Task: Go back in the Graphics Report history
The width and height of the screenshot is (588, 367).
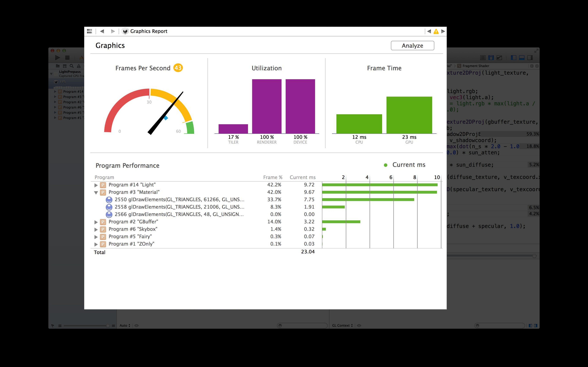Action: pyautogui.click(x=102, y=31)
